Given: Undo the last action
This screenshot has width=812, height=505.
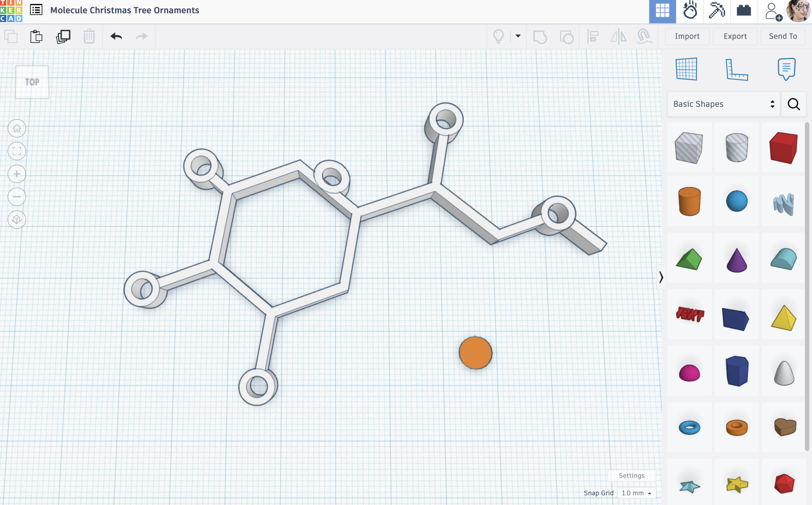Looking at the screenshot, I should pyautogui.click(x=115, y=36).
